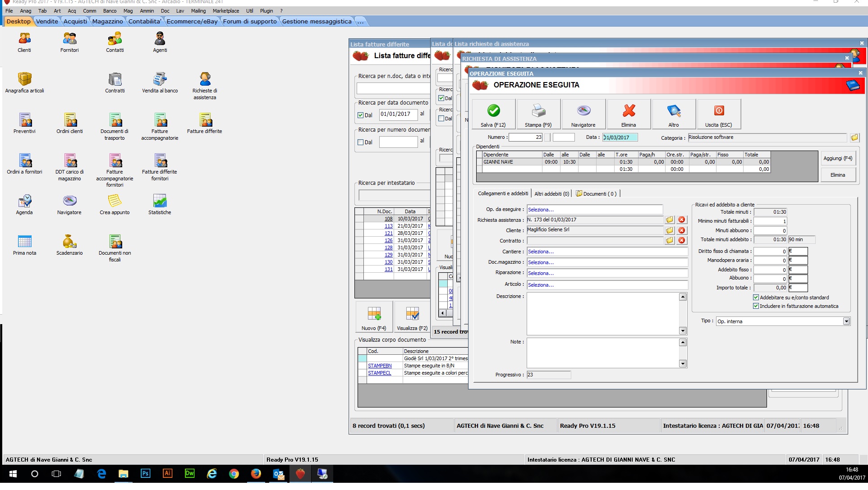Toggle Dal checkbox for numero documento search

point(361,142)
